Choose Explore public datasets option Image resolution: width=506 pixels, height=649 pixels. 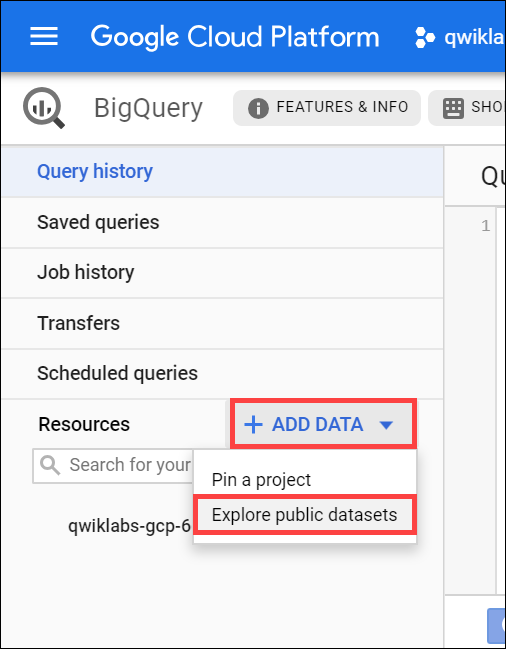pos(305,515)
